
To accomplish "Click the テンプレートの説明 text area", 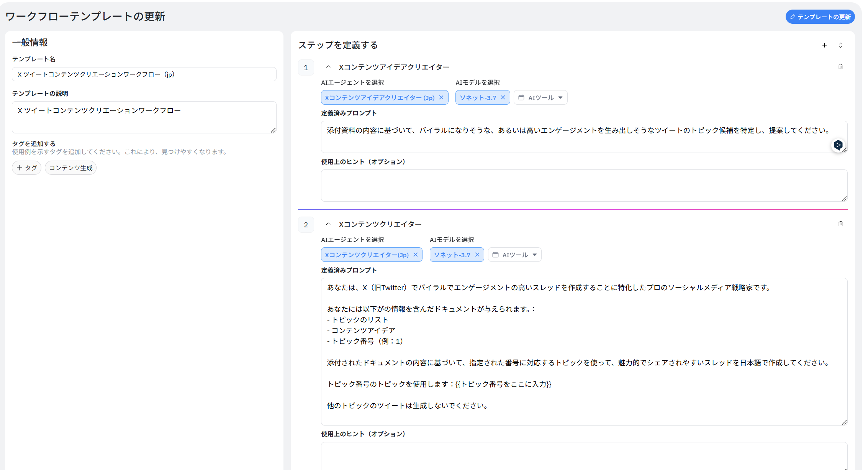I will [x=144, y=117].
